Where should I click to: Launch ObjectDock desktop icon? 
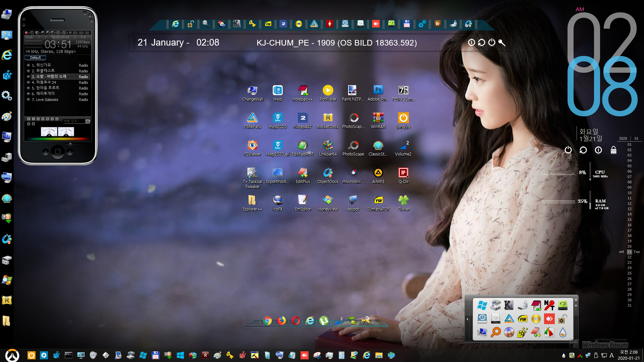(328, 176)
